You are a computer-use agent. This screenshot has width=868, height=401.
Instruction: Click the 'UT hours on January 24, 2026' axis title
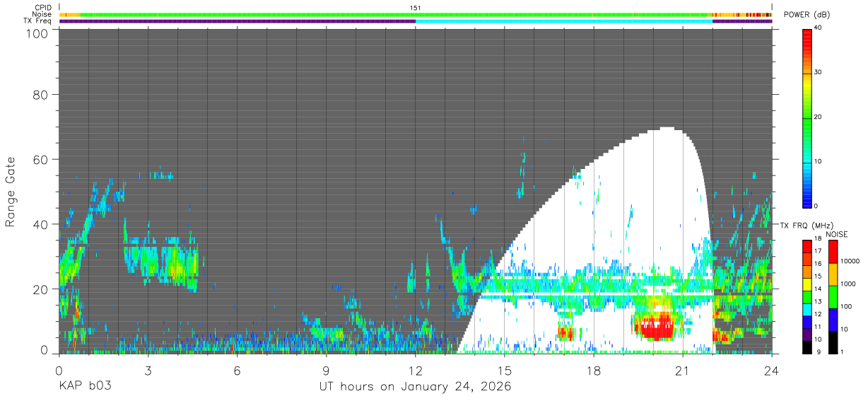(416, 387)
